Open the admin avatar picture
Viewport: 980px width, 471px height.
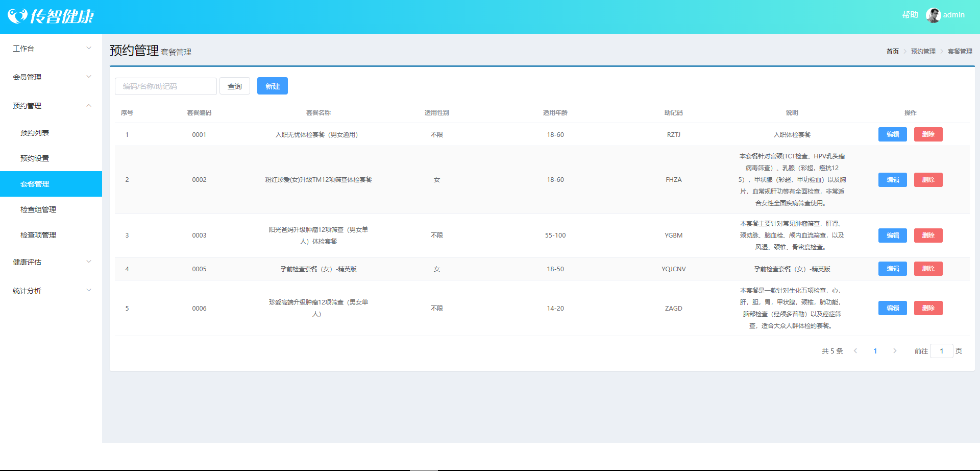point(934,15)
